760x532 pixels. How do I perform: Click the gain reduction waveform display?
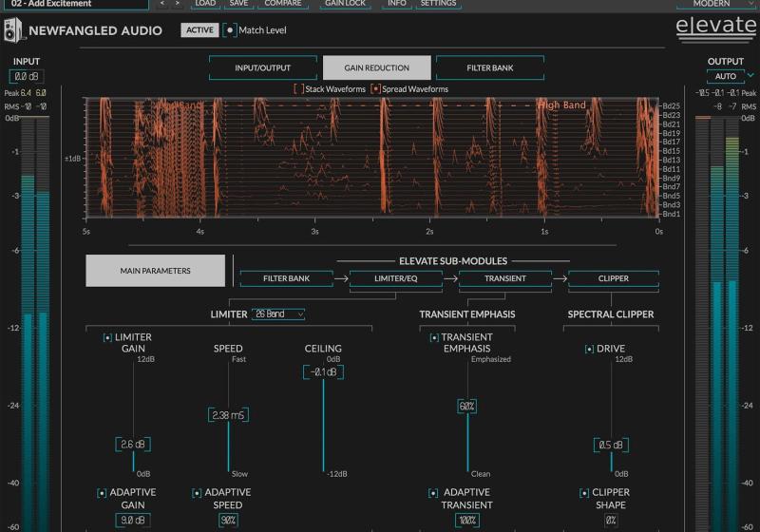372,157
